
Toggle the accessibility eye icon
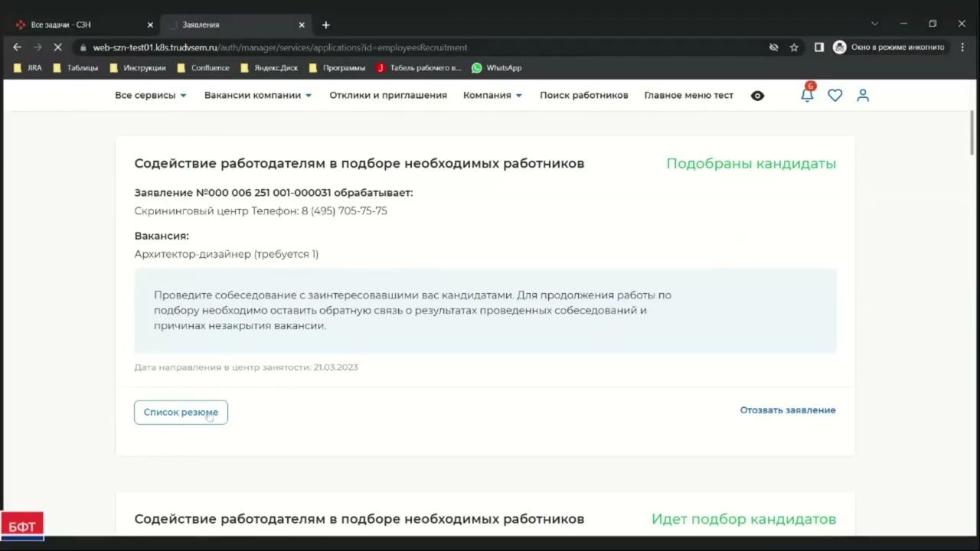[757, 96]
